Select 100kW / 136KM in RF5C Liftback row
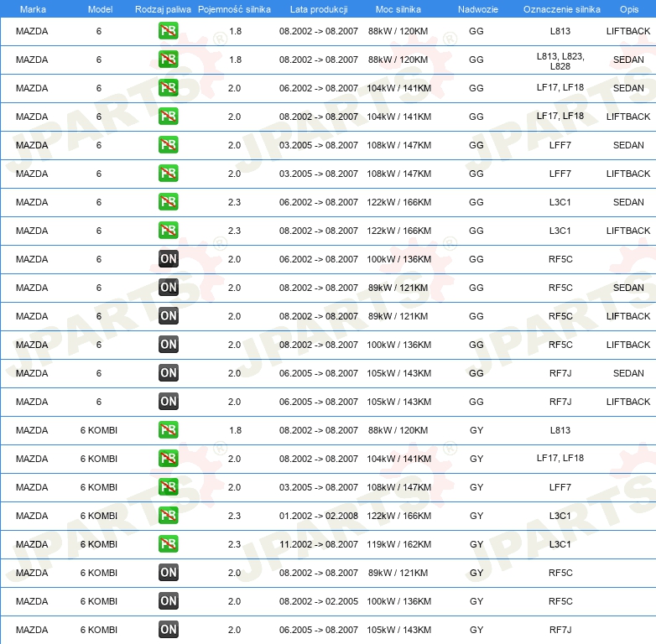656x644 pixels. click(398, 345)
